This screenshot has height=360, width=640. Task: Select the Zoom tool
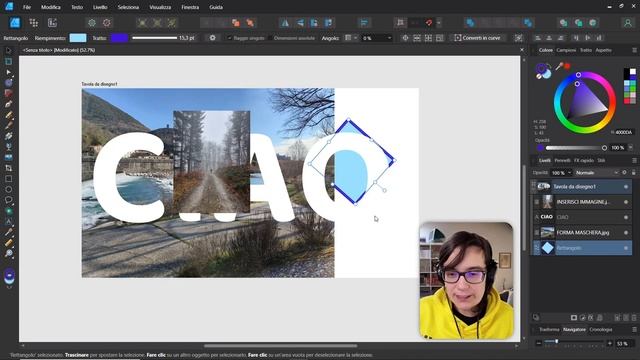click(x=8, y=253)
